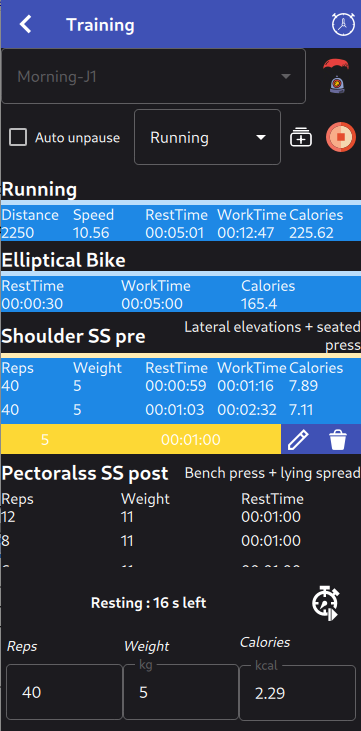Open the Morning-J1 program dropdown
This screenshot has width=361, height=731.
point(153,76)
